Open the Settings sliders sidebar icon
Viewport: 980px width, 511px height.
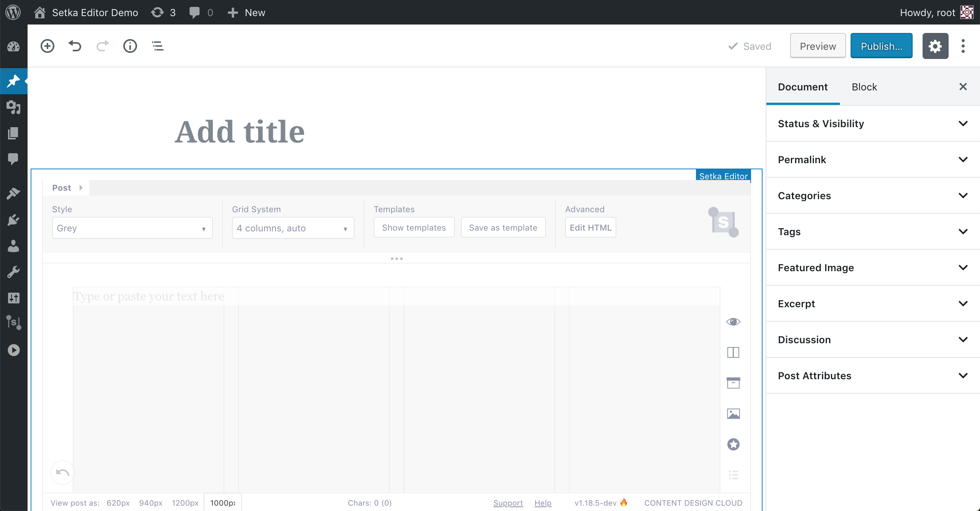(13, 298)
